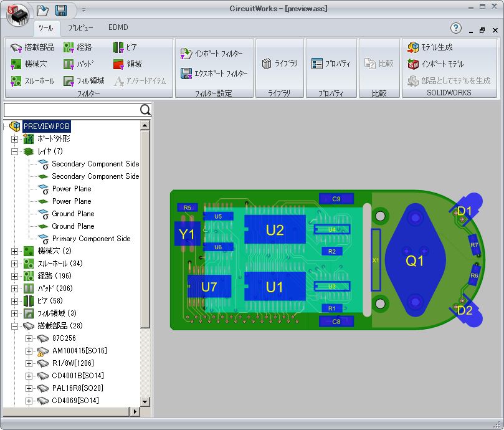
Task: Click the インポート フィルター button
Action: pos(211,54)
